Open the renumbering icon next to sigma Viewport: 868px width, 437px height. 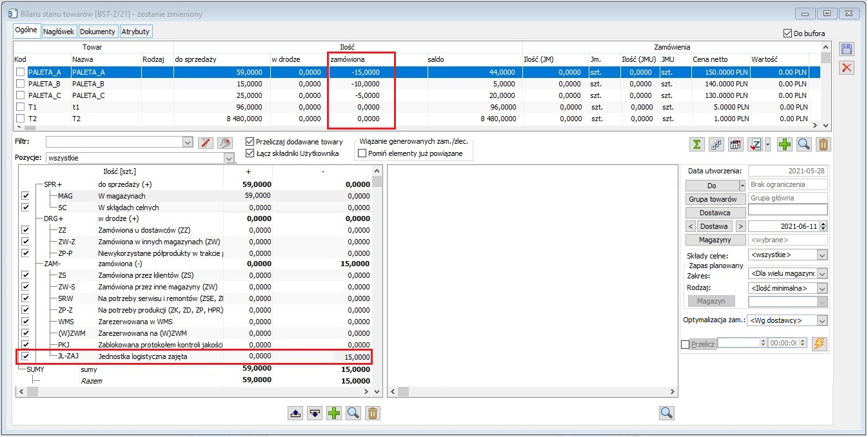(716, 144)
